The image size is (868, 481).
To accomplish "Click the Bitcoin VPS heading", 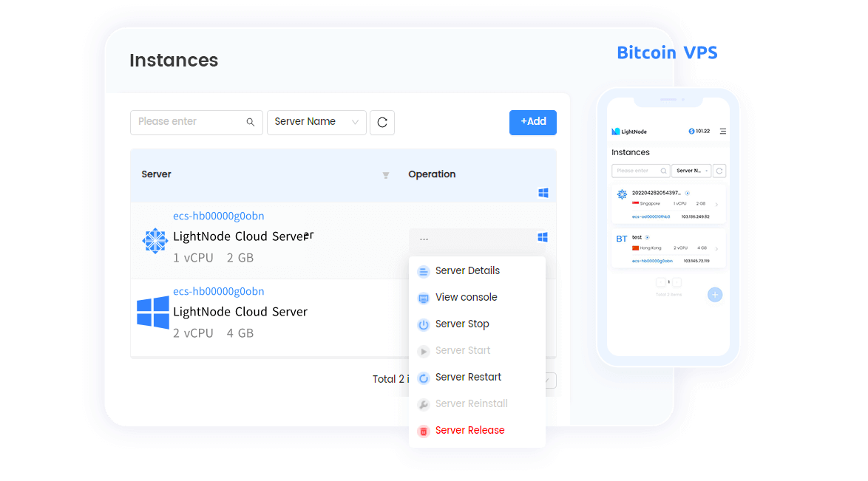I will [667, 52].
